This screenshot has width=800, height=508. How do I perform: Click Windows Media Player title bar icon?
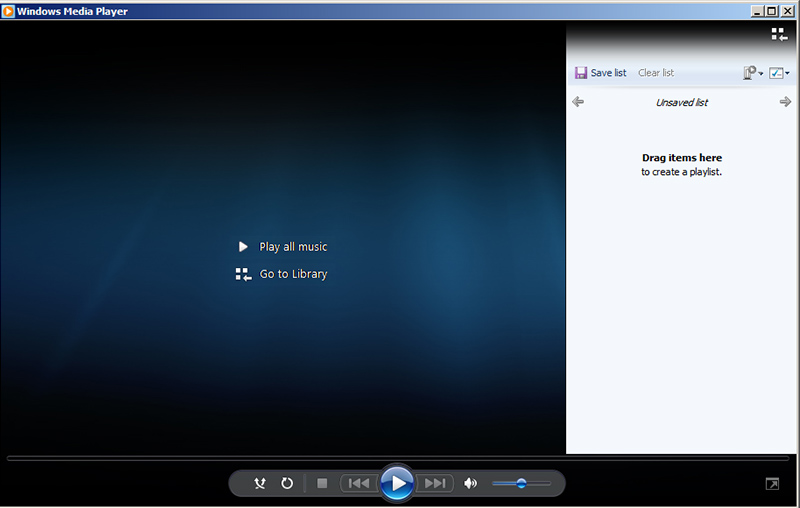(x=8, y=11)
